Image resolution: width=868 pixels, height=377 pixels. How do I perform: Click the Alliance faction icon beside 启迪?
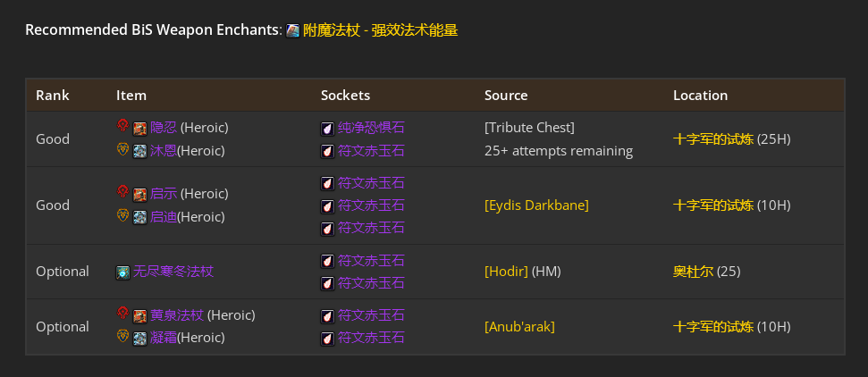123,216
